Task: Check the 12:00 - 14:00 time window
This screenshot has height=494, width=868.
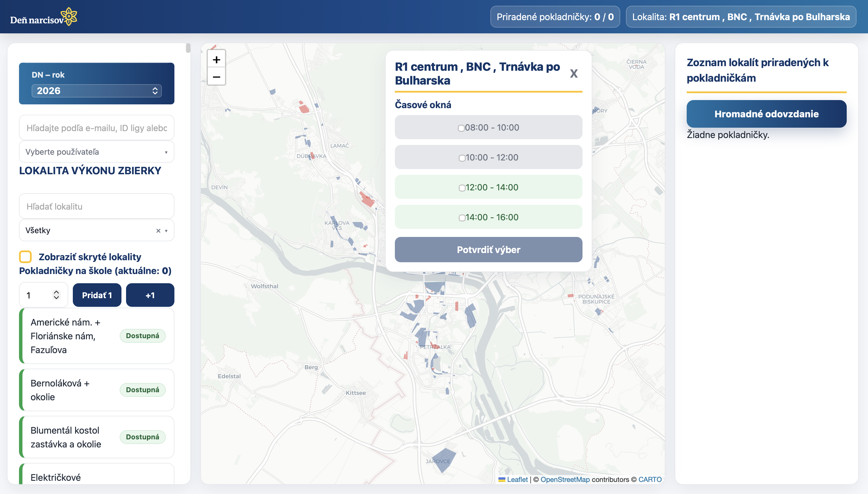Action: point(462,188)
